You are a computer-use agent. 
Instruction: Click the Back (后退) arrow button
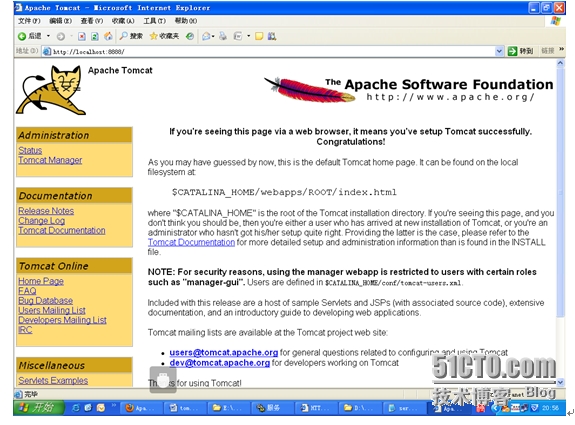point(29,36)
